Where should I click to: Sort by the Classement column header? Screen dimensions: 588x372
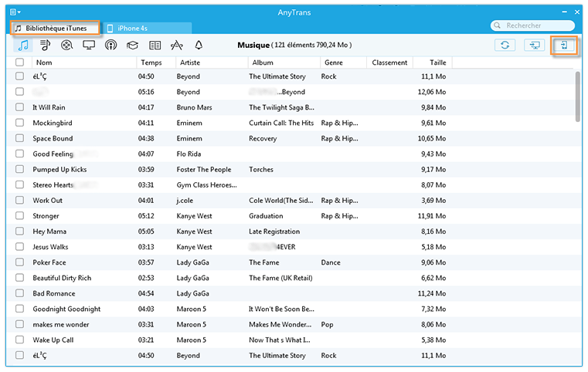(389, 63)
